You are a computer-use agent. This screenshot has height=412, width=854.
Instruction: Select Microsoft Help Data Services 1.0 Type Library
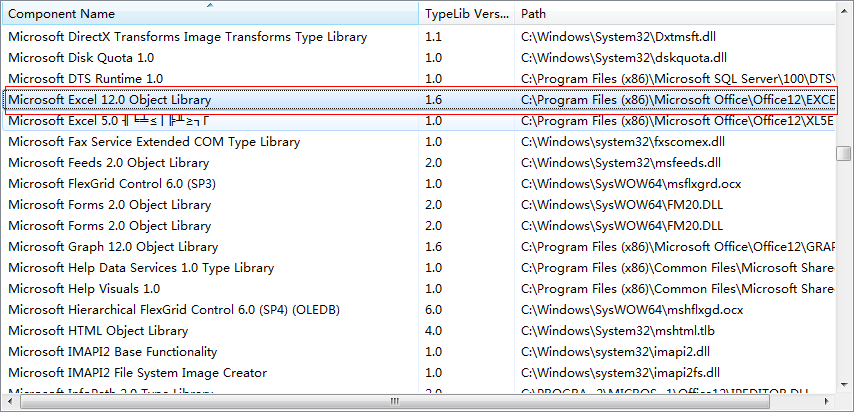(141, 268)
